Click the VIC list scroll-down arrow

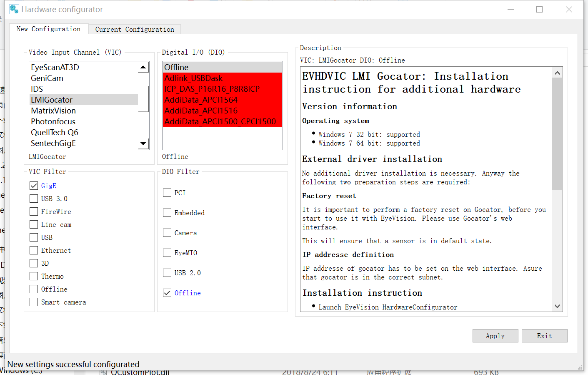pyautogui.click(x=143, y=143)
